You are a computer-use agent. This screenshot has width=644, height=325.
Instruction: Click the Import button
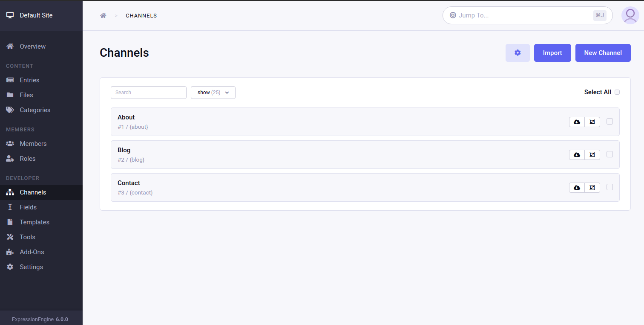point(552,52)
